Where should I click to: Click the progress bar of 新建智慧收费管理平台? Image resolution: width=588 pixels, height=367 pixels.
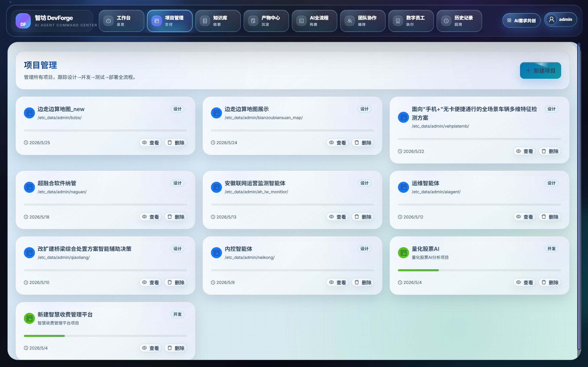105,336
